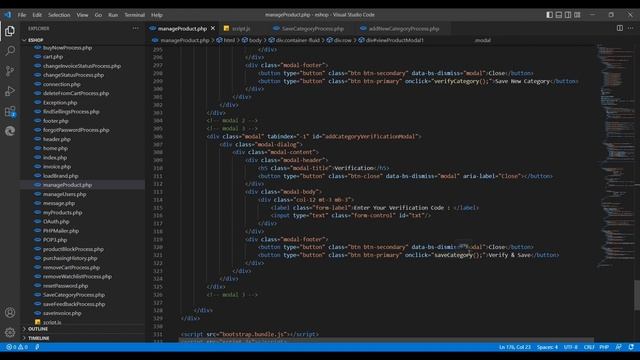The width and height of the screenshot is (640, 360).
Task: Click the editor vertical scrollbar thumb
Action: tap(637, 295)
